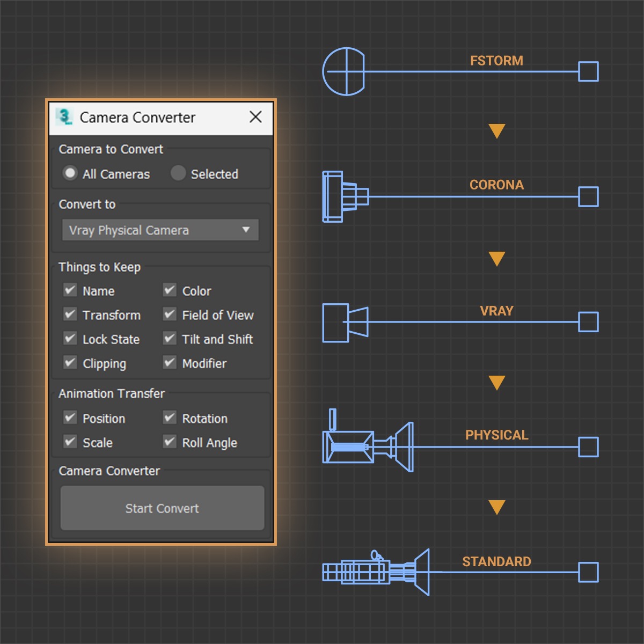Select the FStorm camera icon
The width and height of the screenshot is (644, 644).
point(343,71)
